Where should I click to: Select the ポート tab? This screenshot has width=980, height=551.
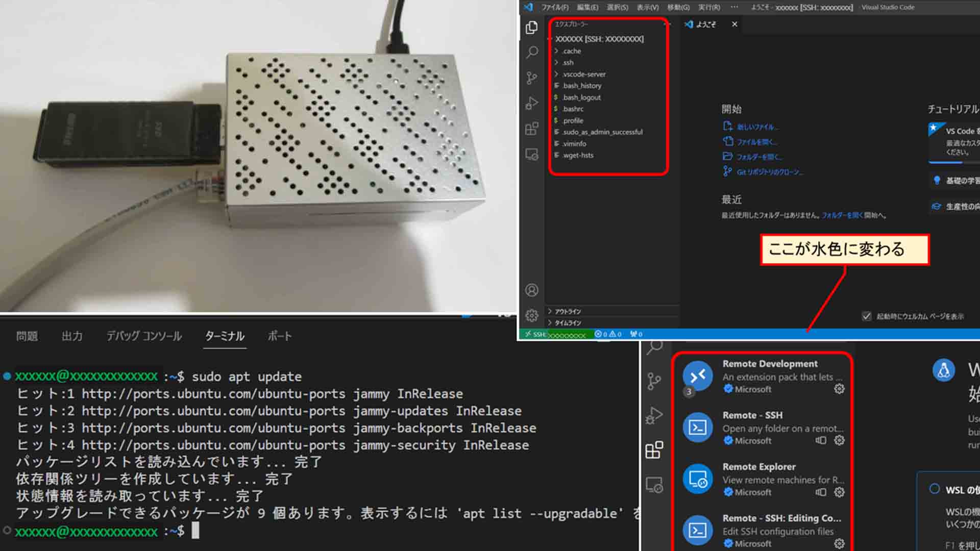pyautogui.click(x=279, y=336)
